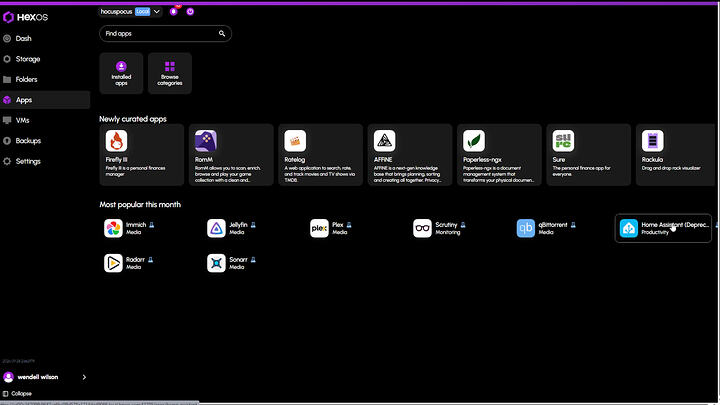Click badge icon next to Radarr

click(150, 260)
